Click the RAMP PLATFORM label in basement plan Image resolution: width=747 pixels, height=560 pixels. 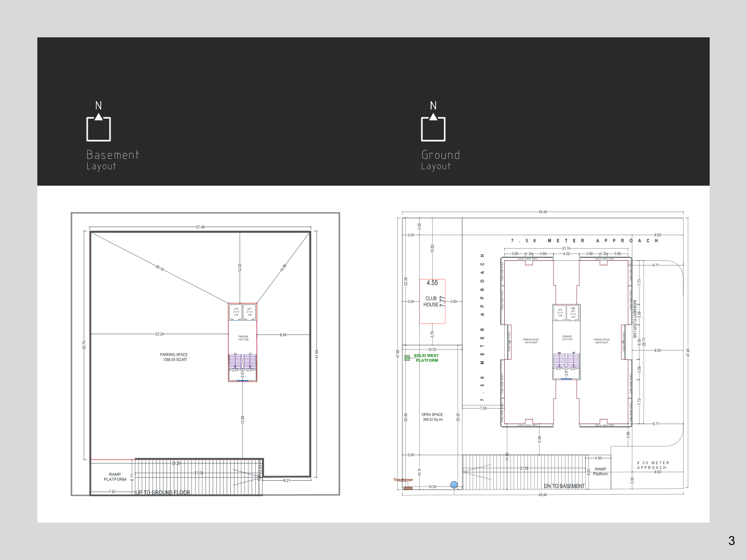click(x=115, y=477)
